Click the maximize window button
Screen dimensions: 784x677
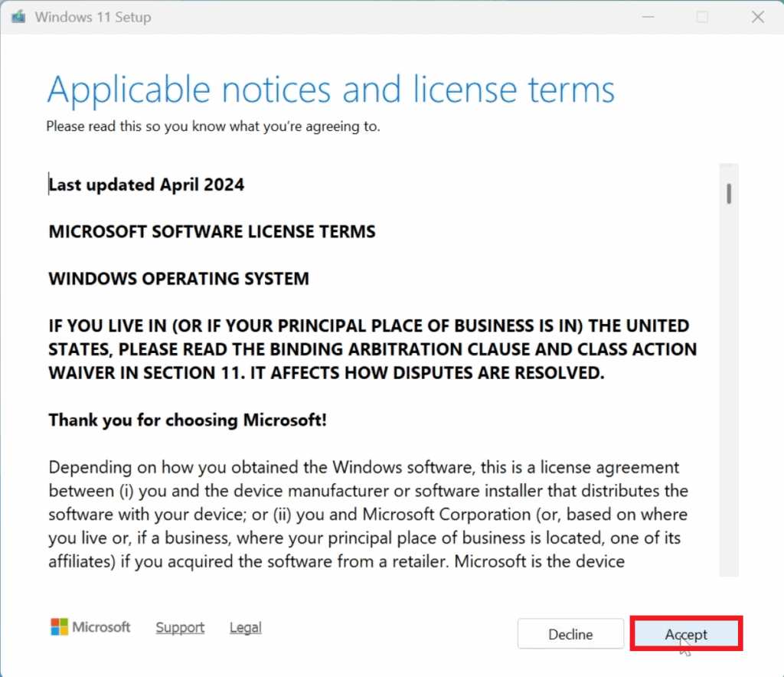coord(702,17)
